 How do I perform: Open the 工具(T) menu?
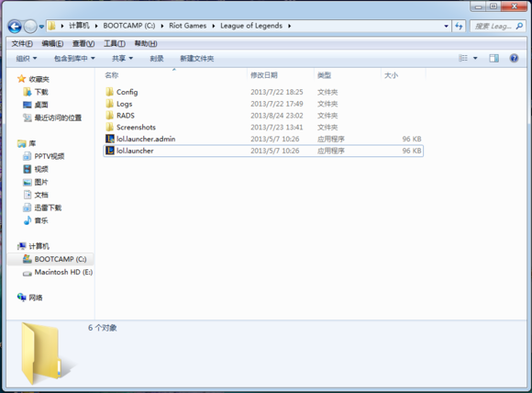click(x=115, y=43)
